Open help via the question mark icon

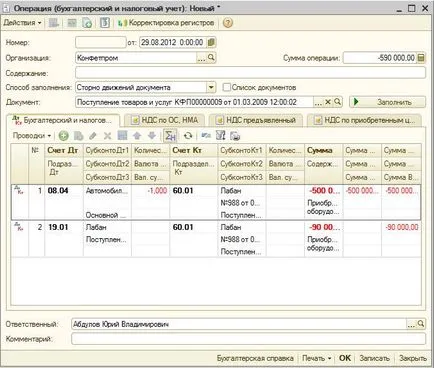(228, 23)
